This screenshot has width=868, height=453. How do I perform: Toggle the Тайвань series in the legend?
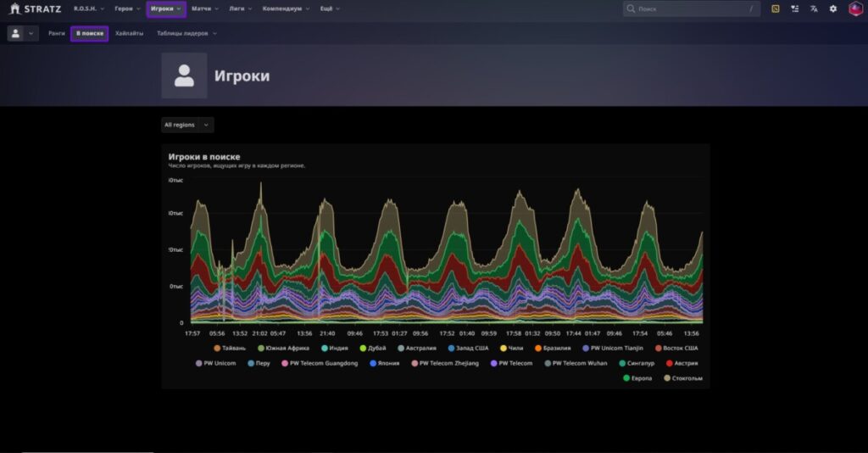[229, 348]
